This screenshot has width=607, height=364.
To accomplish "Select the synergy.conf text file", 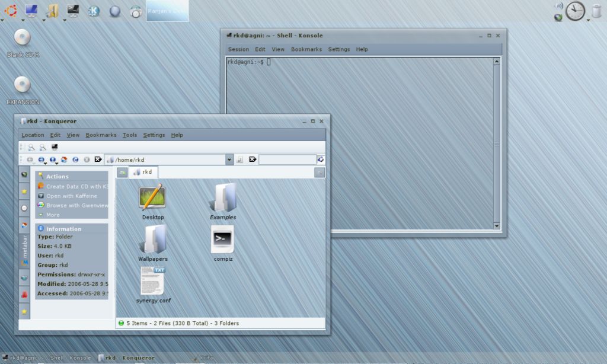I will tap(154, 285).
